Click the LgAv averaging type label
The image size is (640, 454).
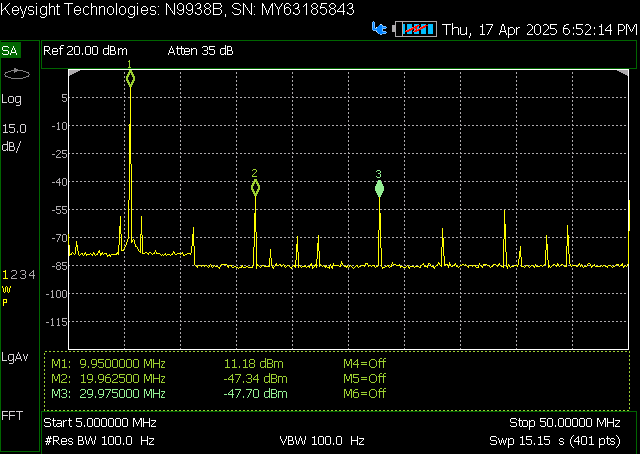15,357
